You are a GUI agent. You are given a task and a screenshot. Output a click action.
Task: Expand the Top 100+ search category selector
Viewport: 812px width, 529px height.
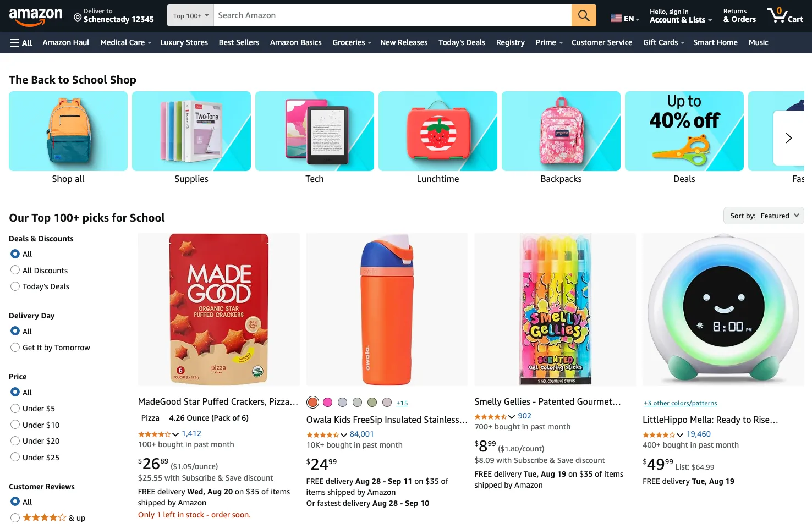point(190,15)
